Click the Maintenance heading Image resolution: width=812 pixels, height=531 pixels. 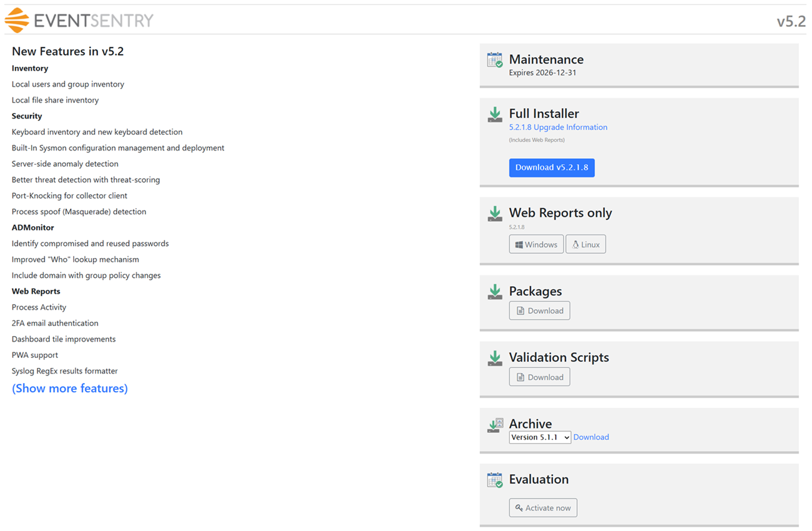point(546,59)
